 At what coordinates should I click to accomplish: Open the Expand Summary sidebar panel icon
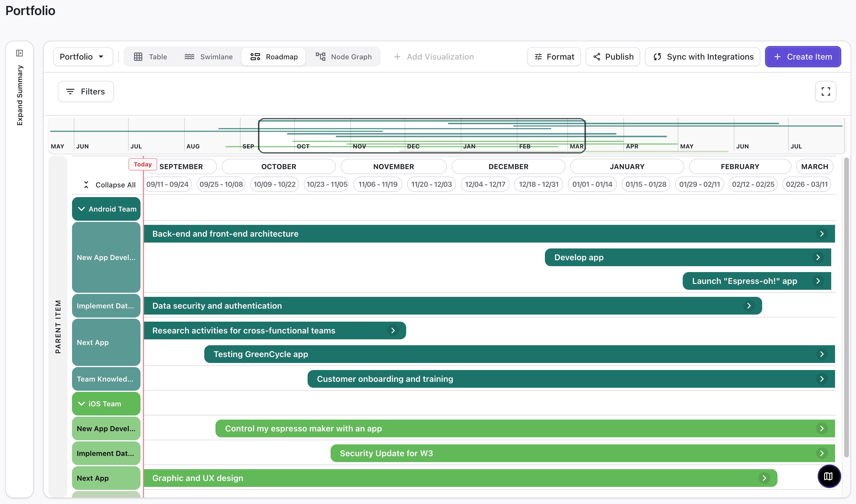[x=19, y=53]
